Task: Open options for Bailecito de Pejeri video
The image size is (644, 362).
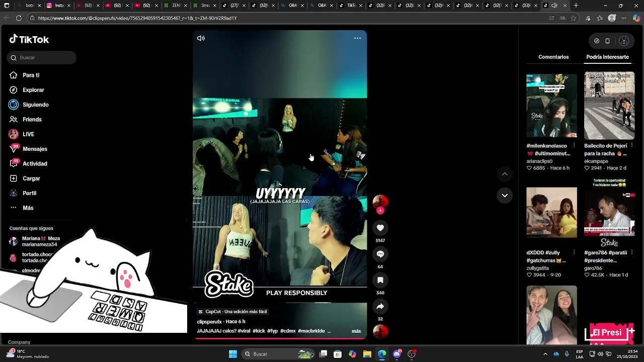Action: [x=631, y=146]
